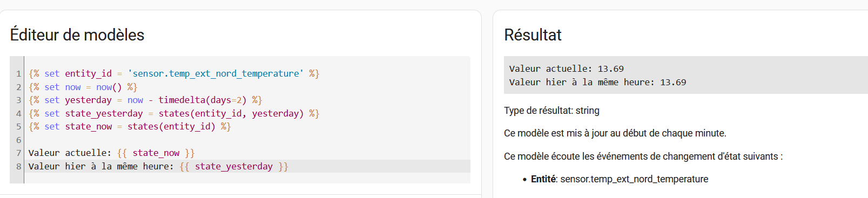The height and width of the screenshot is (198, 868).
Task: Click the 'Type de résultat: string' text
Action: [551, 111]
